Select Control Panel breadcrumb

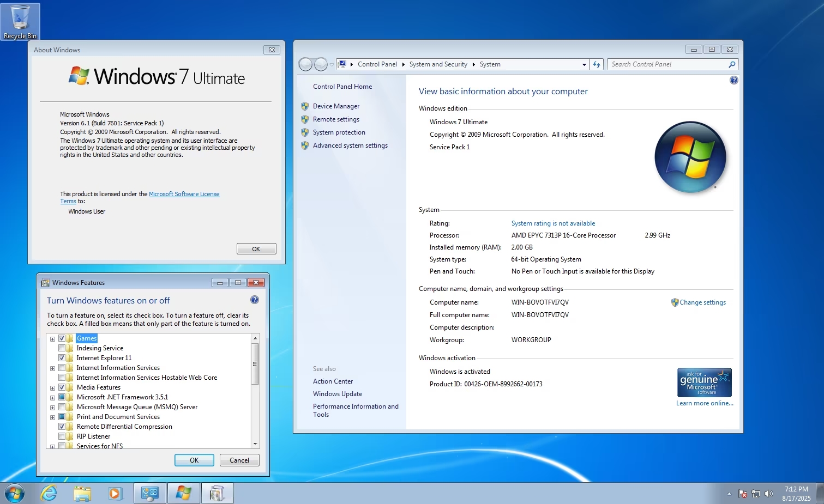coord(377,64)
